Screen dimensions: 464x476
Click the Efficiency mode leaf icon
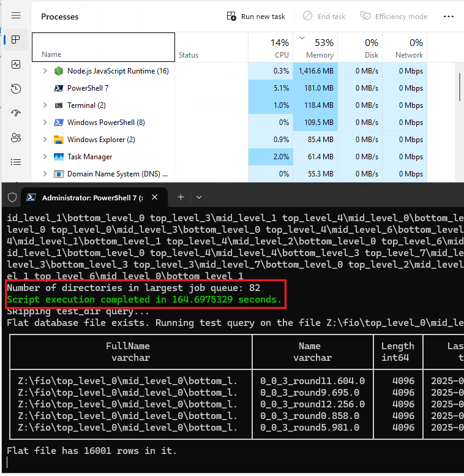pos(365,16)
